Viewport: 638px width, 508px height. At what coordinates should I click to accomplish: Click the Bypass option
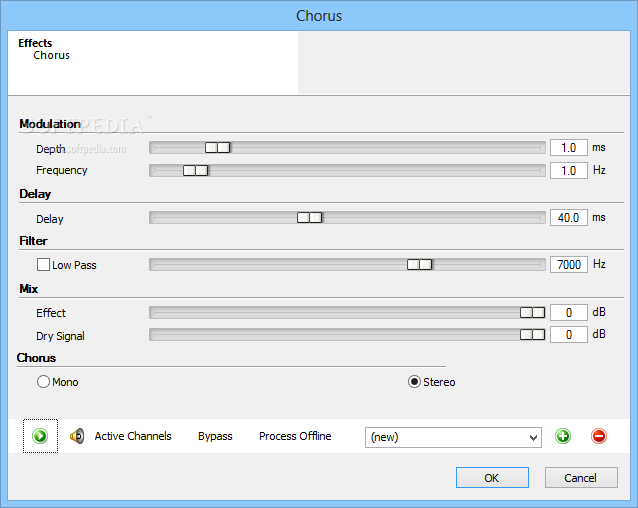pos(215,436)
